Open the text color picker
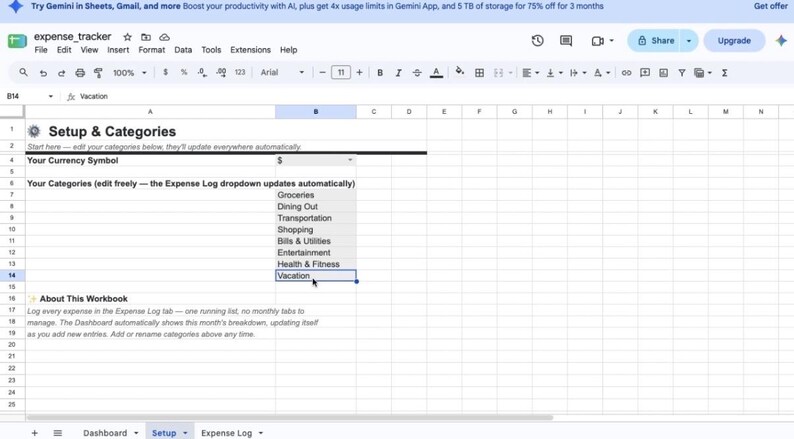This screenshot has width=794, height=439. (x=436, y=73)
